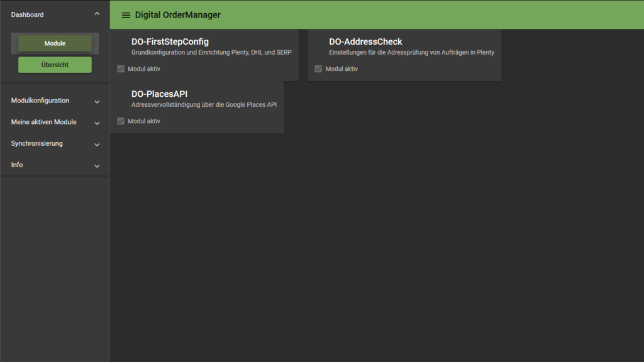644x362 pixels.
Task: Click the green Übersicht button
Action: 55,65
